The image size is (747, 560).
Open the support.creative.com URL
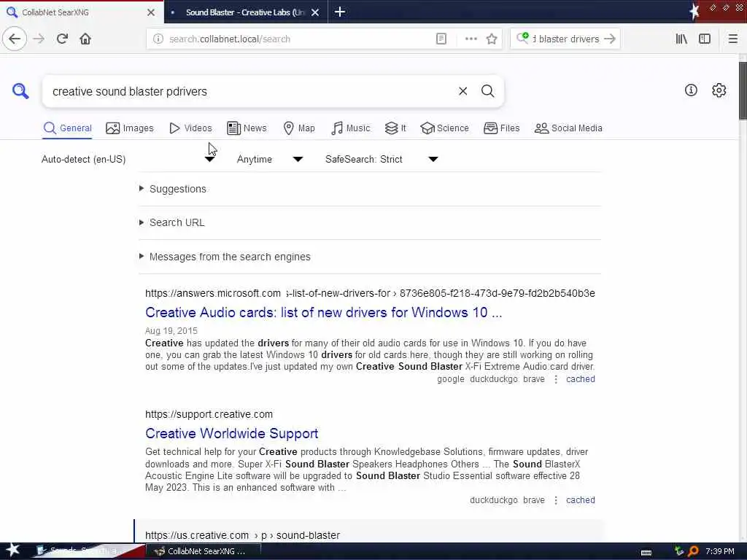point(209,414)
